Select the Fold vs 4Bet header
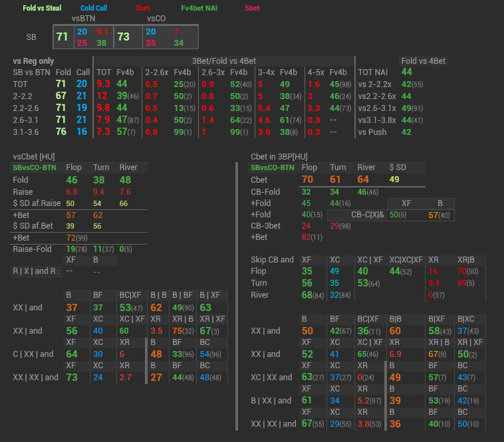 coord(424,61)
